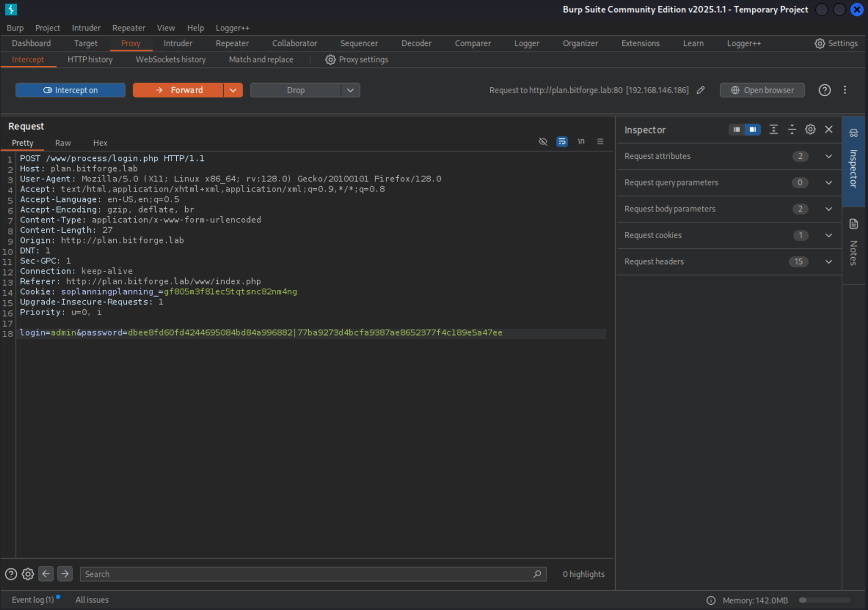Expand all Inspector sections icon
The image size is (868, 610).
coord(773,129)
